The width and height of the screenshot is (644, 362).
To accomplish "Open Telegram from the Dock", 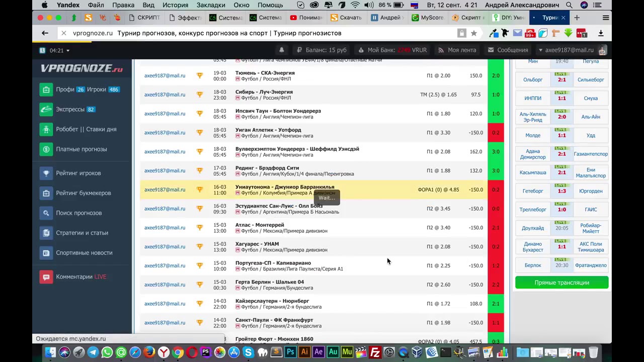I will (93, 352).
